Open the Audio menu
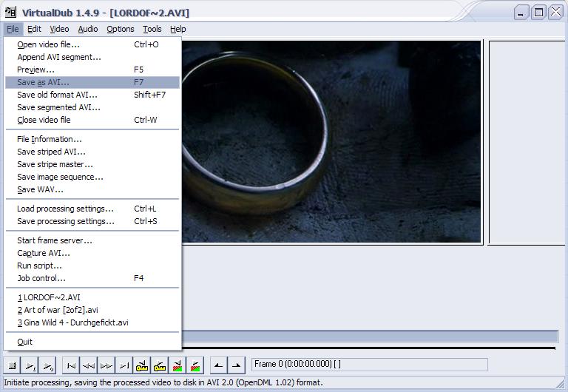568x392 pixels. [88, 29]
